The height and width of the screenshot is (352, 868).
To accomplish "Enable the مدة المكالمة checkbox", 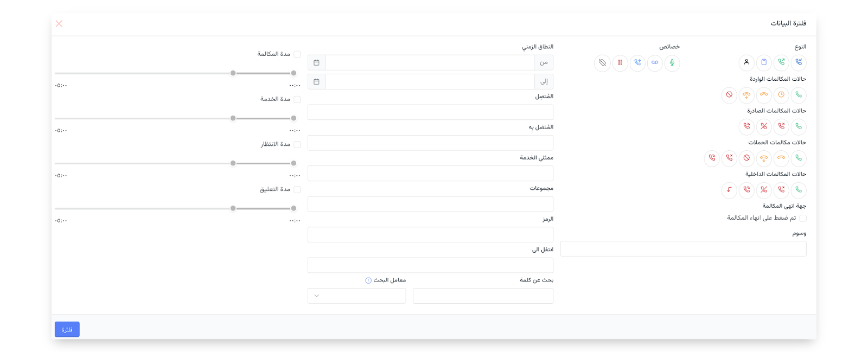I will [x=297, y=54].
